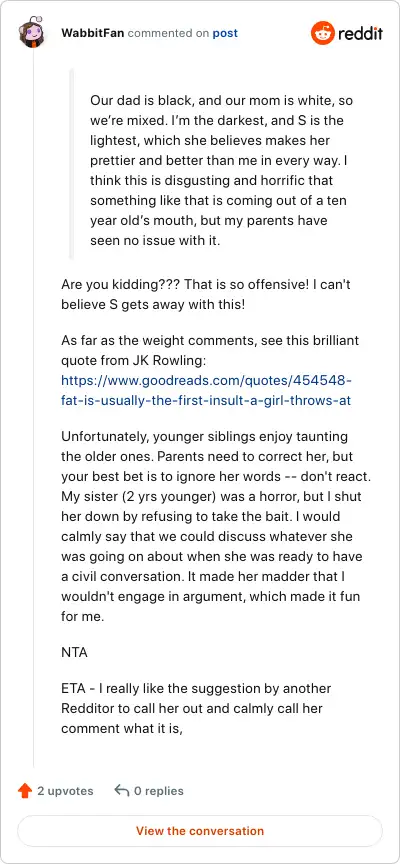Click the quoted "Our dad is black" block

(221, 171)
